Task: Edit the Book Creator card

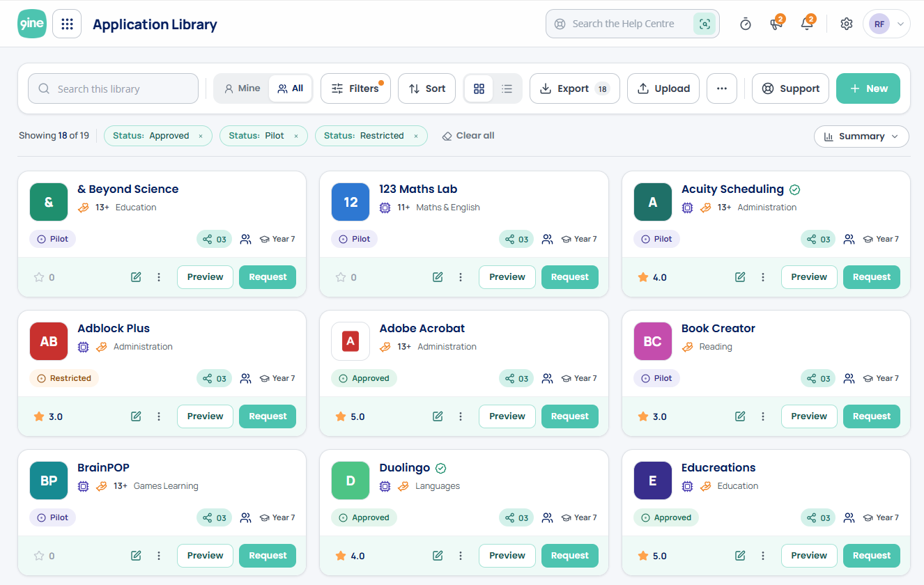Action: coord(740,416)
